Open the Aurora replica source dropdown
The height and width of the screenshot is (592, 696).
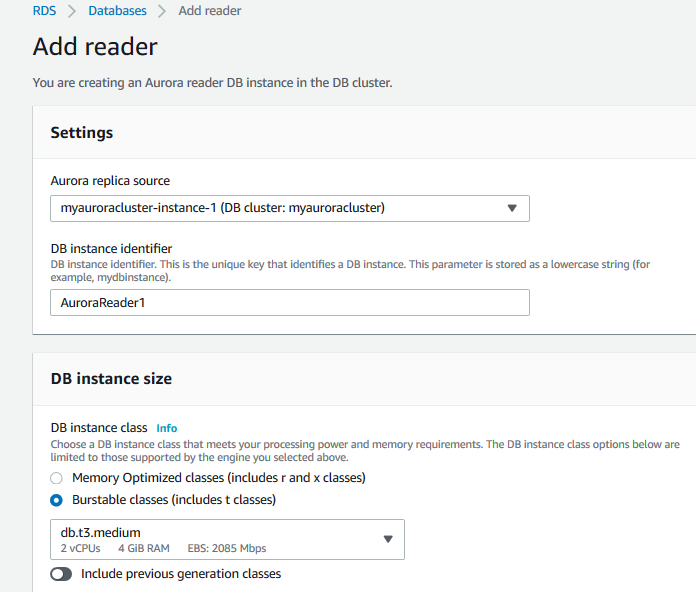click(289, 208)
